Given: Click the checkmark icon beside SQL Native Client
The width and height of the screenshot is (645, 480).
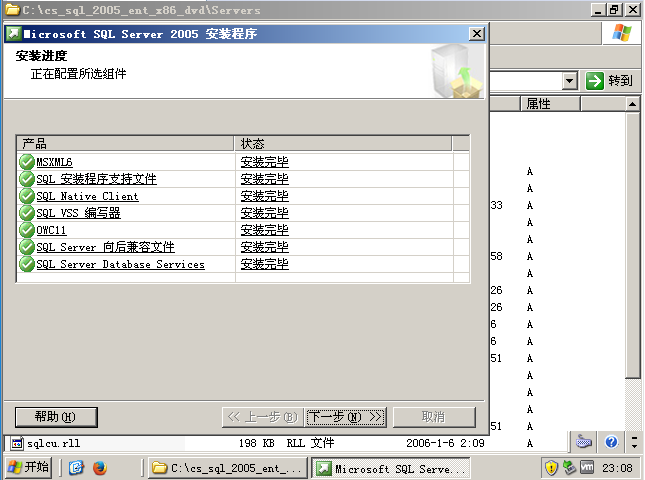Looking at the screenshot, I should pyautogui.click(x=27, y=196).
